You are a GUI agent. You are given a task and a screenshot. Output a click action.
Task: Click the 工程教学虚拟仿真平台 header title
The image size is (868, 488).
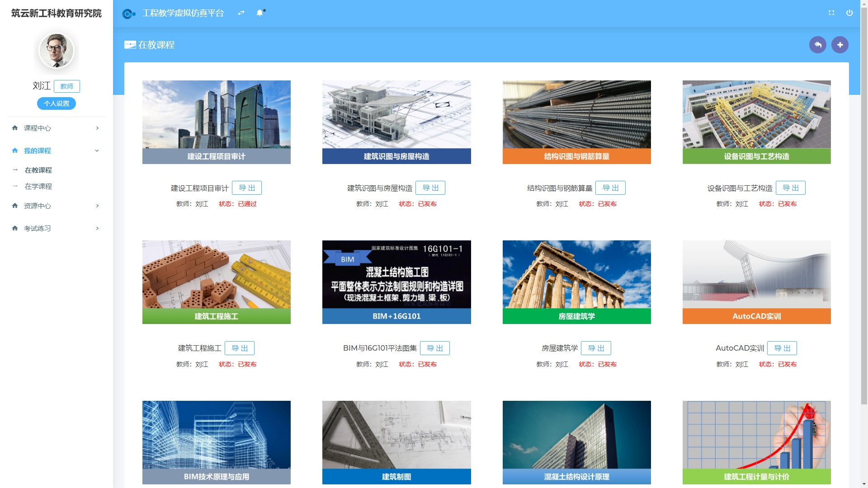(183, 13)
